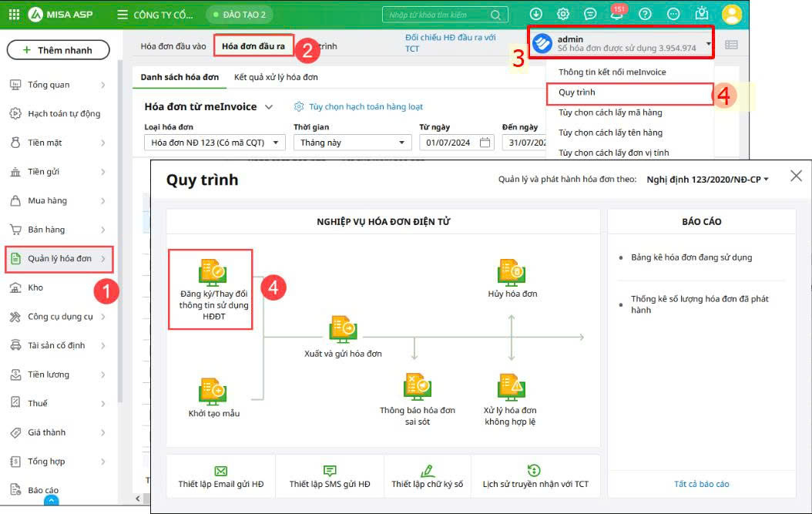Expand Nghị định 123/2020/NĐ-CP dropdown
Image resolution: width=812 pixels, height=514 pixels.
pos(707,180)
